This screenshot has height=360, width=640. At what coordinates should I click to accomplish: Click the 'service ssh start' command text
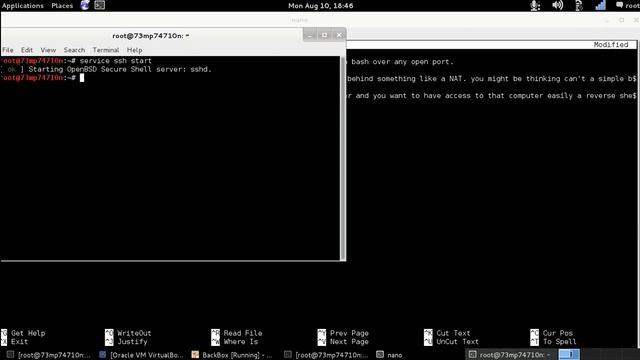[116, 61]
